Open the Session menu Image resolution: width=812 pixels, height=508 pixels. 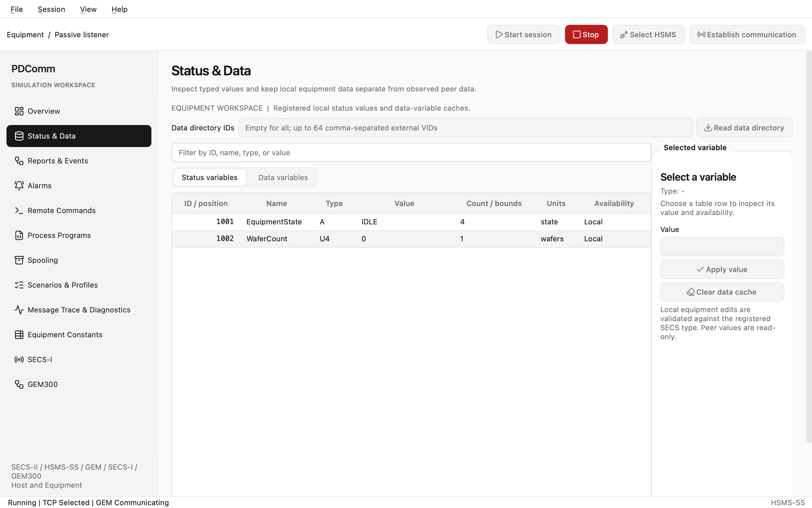(51, 9)
